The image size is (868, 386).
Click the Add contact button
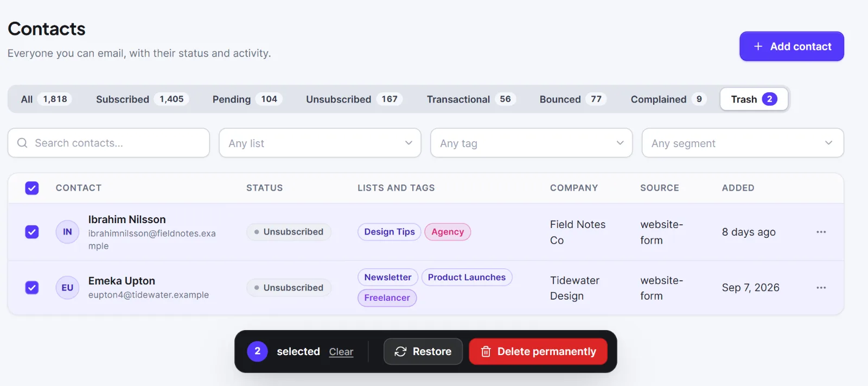click(x=792, y=46)
